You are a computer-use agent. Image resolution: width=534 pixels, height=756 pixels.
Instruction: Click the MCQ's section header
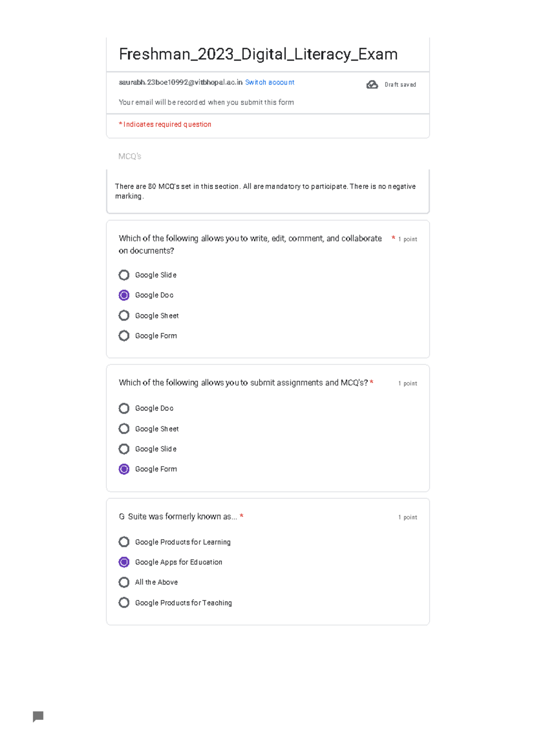(x=129, y=156)
